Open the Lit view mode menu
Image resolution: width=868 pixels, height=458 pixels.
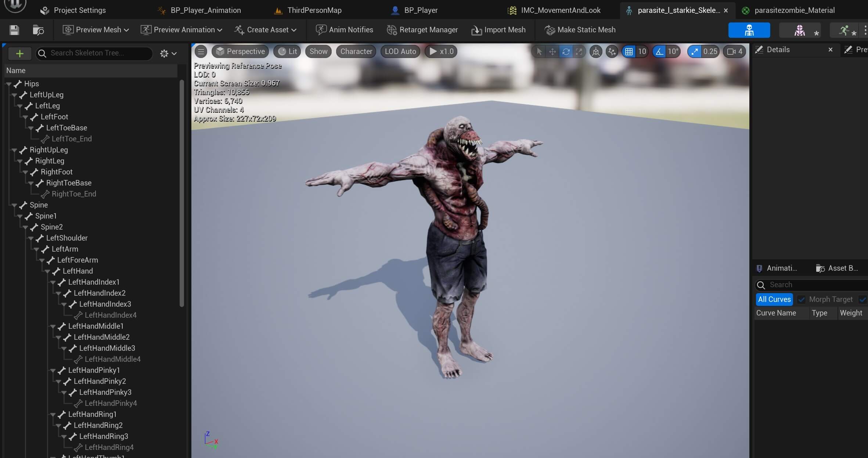pyautogui.click(x=287, y=51)
